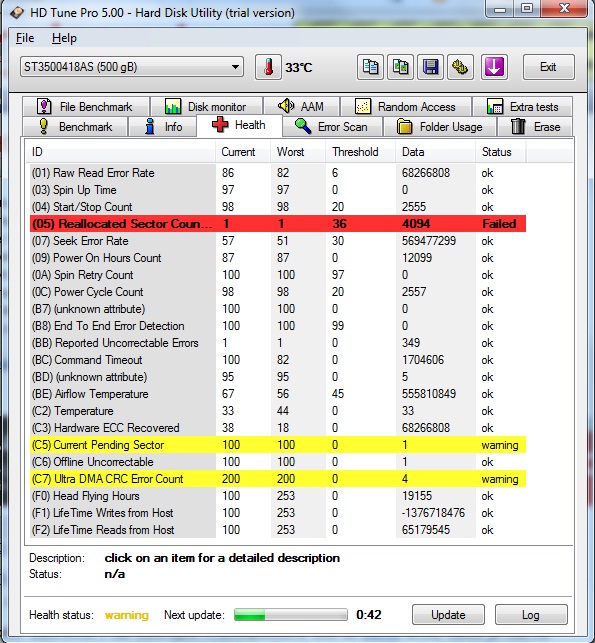Open the drive selection dropdown ST3500418AS
Screen dimensions: 595x643
pyautogui.click(x=132, y=67)
